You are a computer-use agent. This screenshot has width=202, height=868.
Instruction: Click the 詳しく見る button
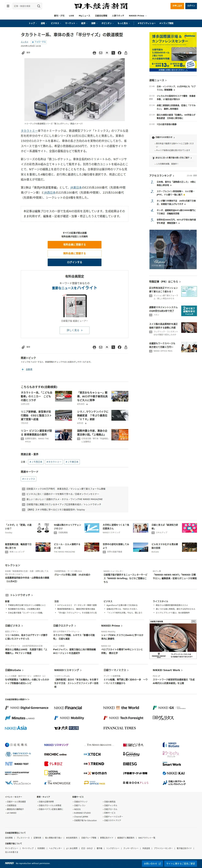tap(74, 330)
